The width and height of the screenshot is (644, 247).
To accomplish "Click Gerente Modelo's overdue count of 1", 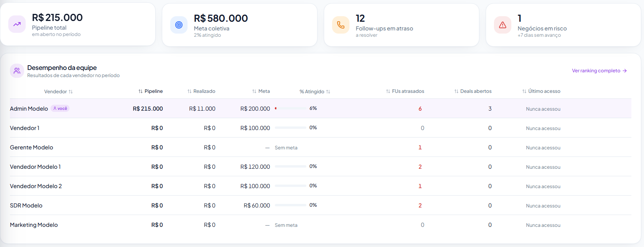I will pos(420,147).
